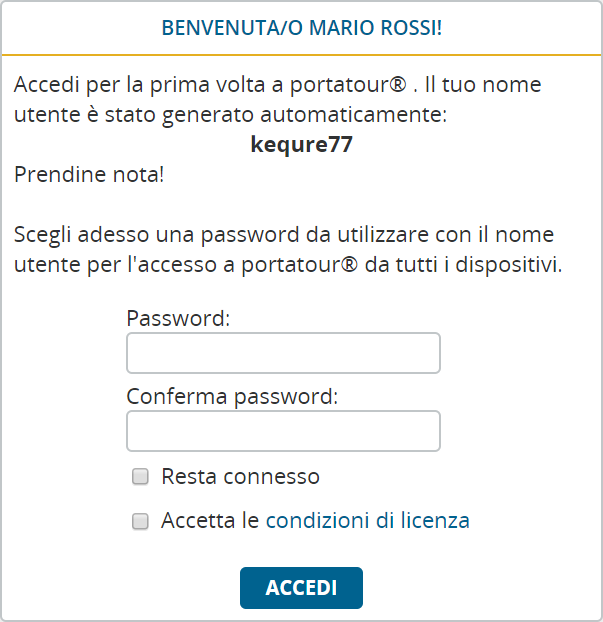This screenshot has width=603, height=622.
Task: Click the "Scegli adesso una password" sentence
Action: pyautogui.click(x=200, y=235)
